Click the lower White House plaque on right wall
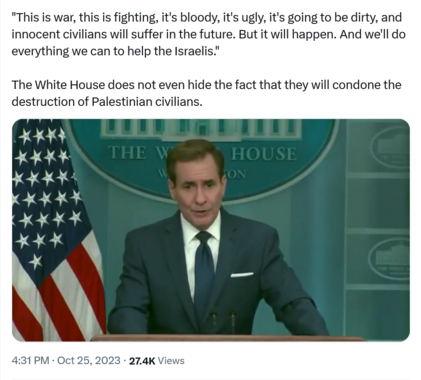Screen dimensions: 421x380 [x=389, y=259]
